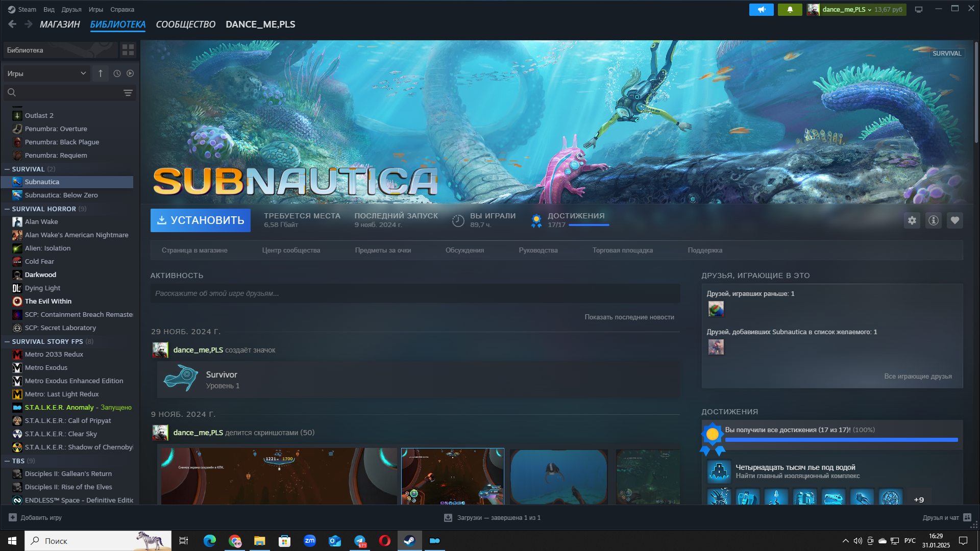The image size is (980, 551).
Task: Toggle sort by recent activity clock
Action: point(117,73)
